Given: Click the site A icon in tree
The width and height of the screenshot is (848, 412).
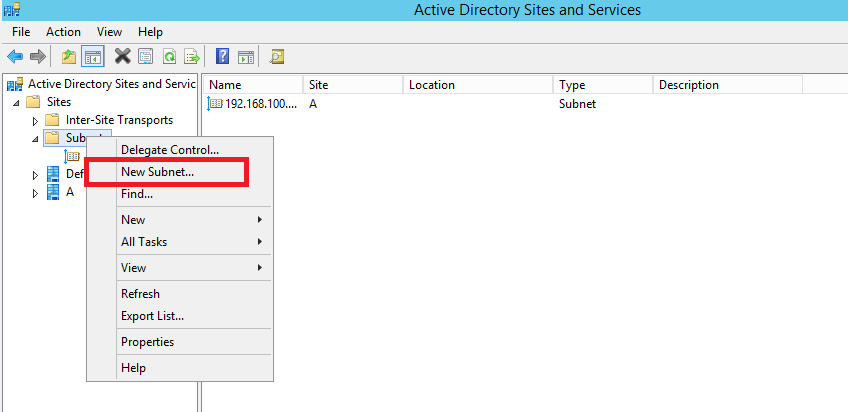Looking at the screenshot, I should pos(53,192).
